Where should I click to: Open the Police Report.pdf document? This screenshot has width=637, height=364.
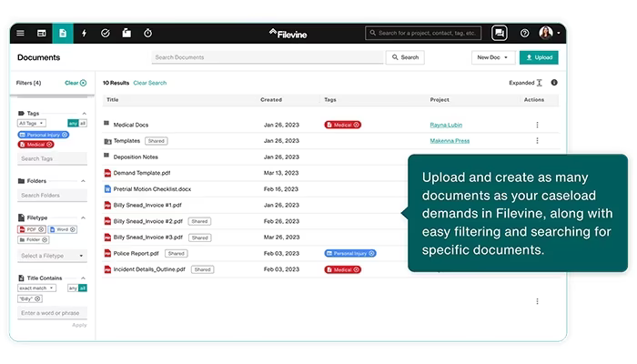[136, 253]
